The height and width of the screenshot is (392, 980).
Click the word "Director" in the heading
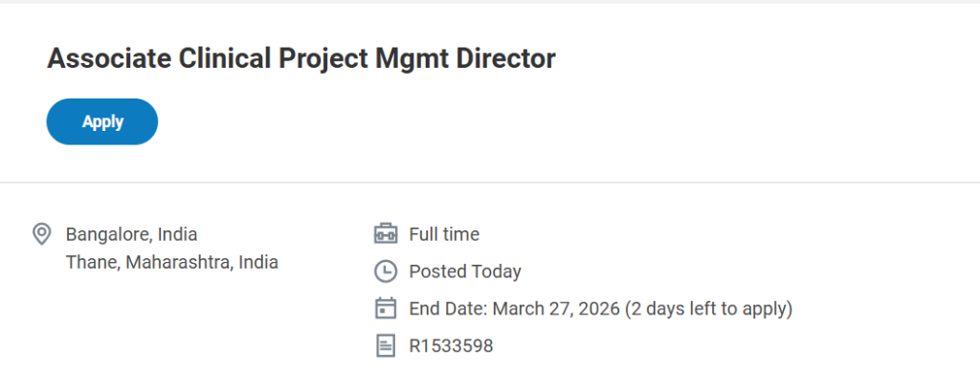pos(507,59)
